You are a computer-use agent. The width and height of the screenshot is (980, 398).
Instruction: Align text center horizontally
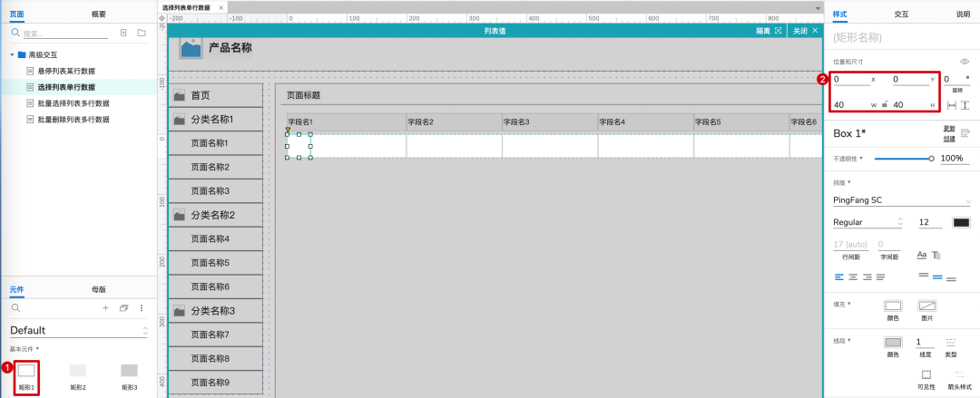coord(852,277)
